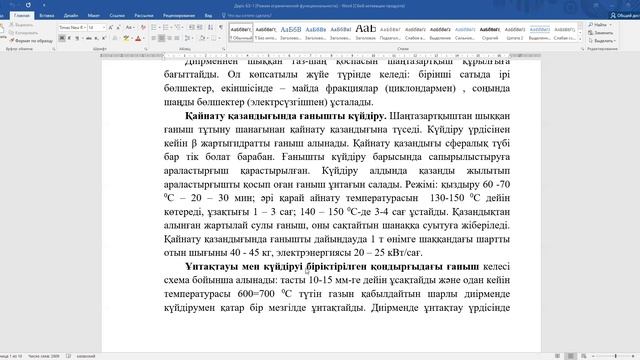Image resolution: width=640 pixels, height=360 pixels.
Task: Click the 'Что вы хотите сделать' search box
Action: coord(247,16)
